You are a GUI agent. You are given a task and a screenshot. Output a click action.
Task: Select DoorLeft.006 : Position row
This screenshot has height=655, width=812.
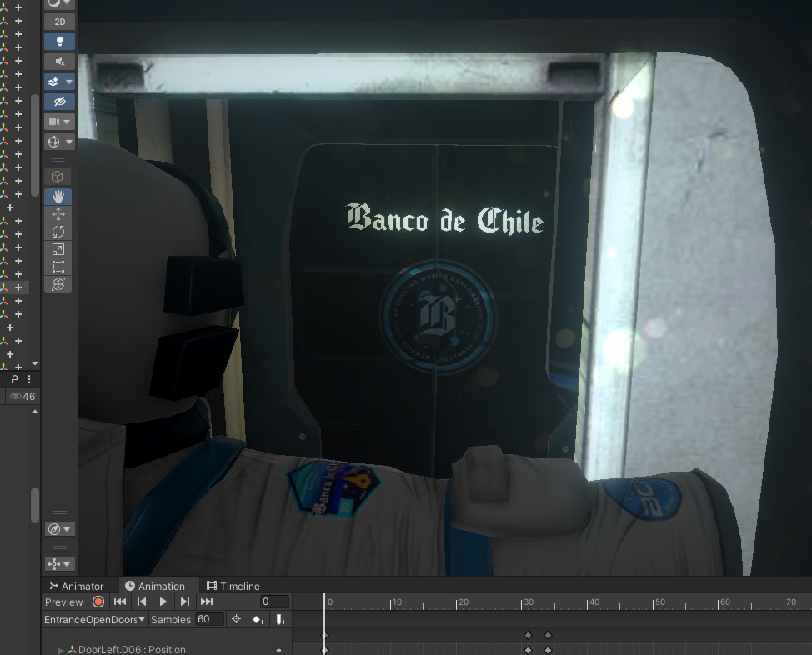click(167, 650)
